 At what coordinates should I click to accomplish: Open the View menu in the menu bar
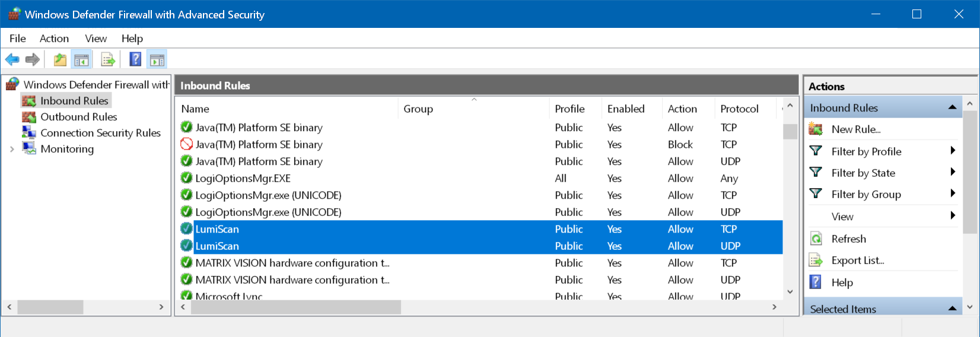[x=96, y=39]
